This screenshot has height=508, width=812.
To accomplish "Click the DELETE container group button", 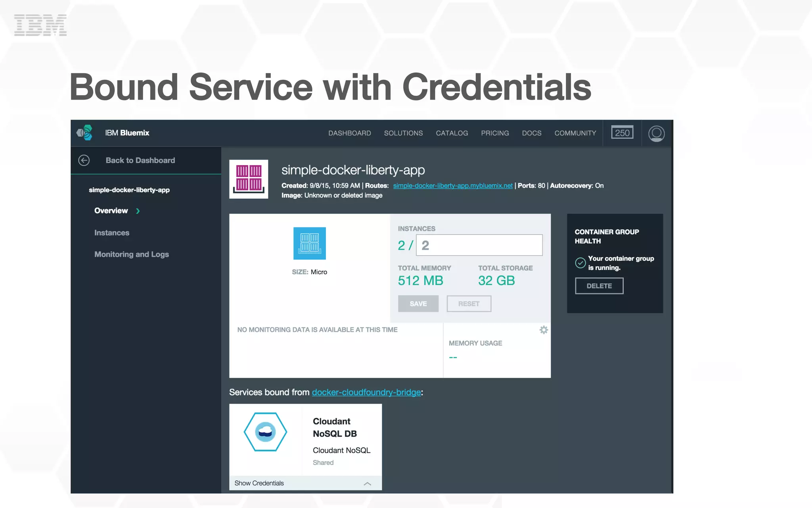I will tap(599, 286).
